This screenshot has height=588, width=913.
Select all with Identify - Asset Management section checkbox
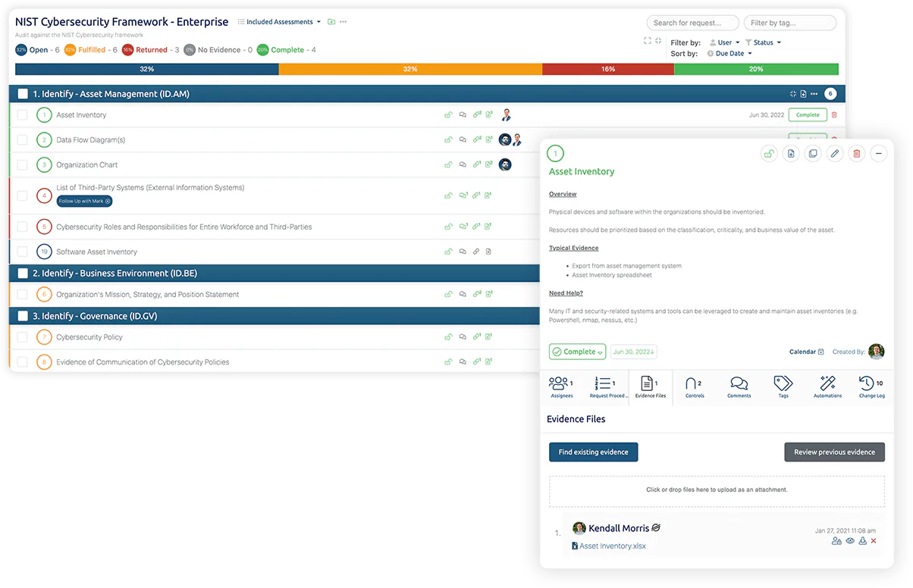coord(23,94)
